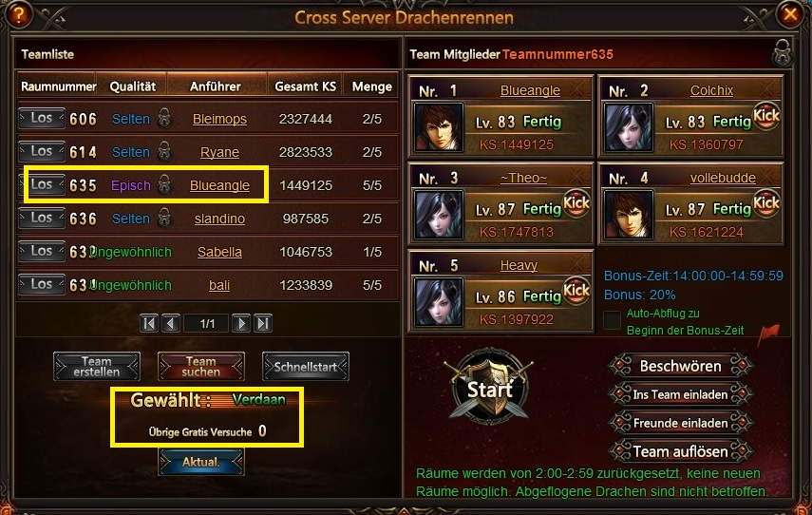The width and height of the screenshot is (812, 515).
Task: Click the red flag icon
Action: (x=768, y=334)
